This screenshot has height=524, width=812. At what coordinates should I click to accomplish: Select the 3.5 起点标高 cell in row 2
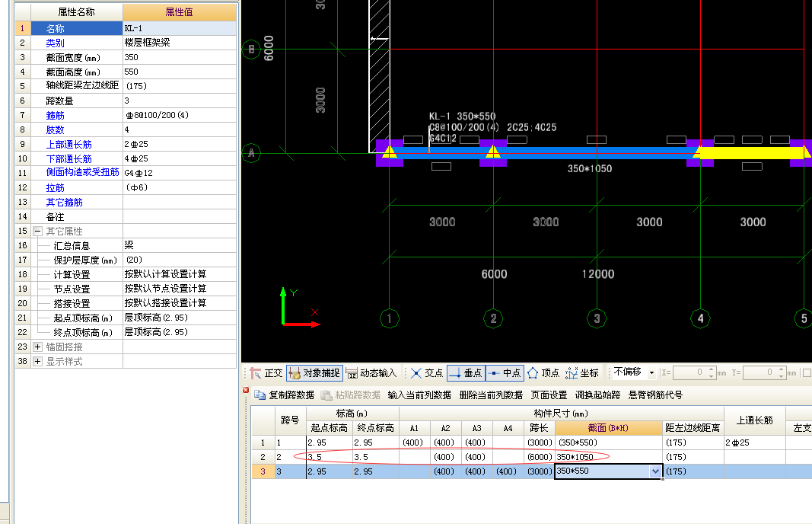[330, 457]
